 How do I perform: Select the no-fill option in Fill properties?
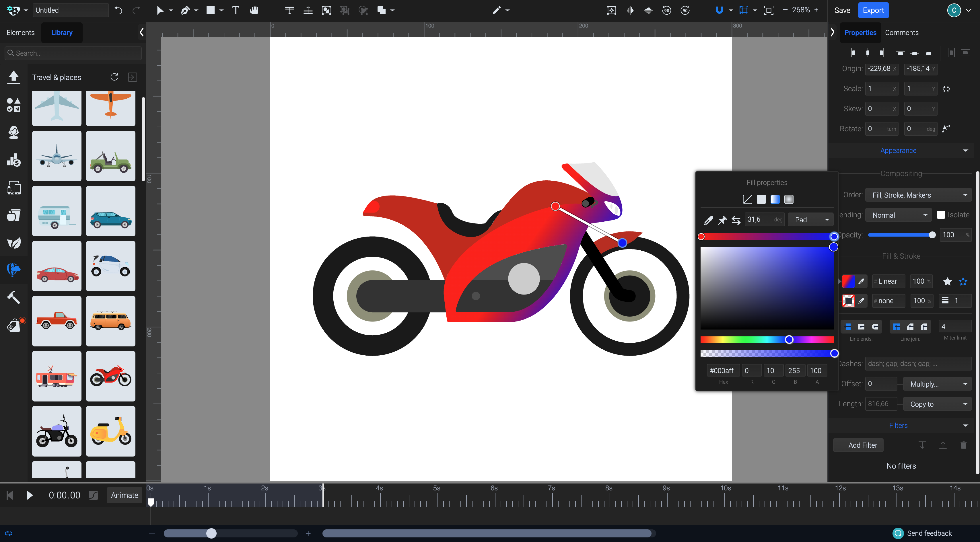(747, 199)
